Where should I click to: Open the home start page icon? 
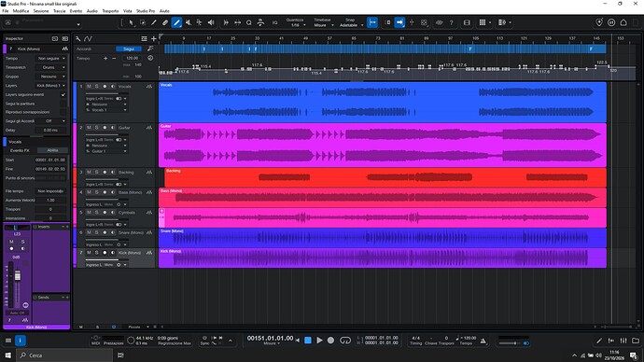click(623, 22)
